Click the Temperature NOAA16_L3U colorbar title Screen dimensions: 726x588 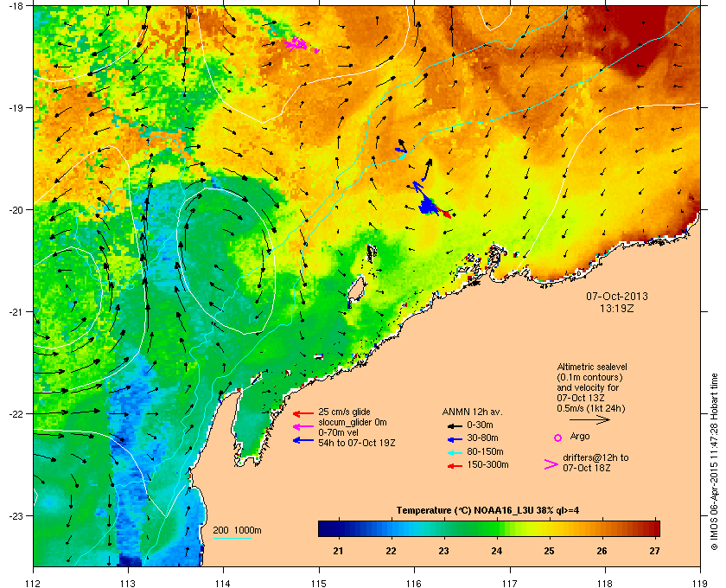[x=487, y=511]
